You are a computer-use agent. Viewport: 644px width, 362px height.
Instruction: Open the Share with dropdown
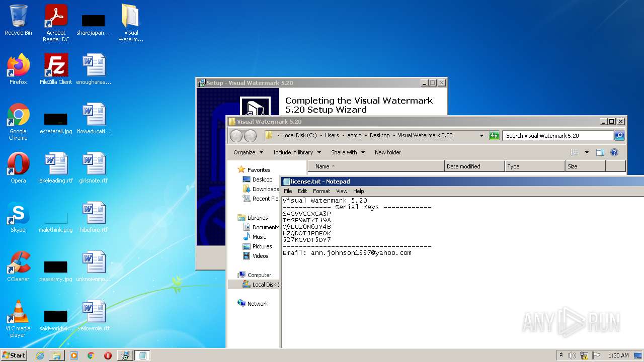click(348, 152)
